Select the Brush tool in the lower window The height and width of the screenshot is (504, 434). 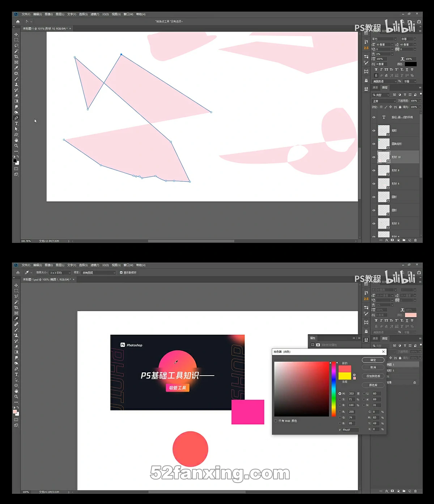[16, 330]
